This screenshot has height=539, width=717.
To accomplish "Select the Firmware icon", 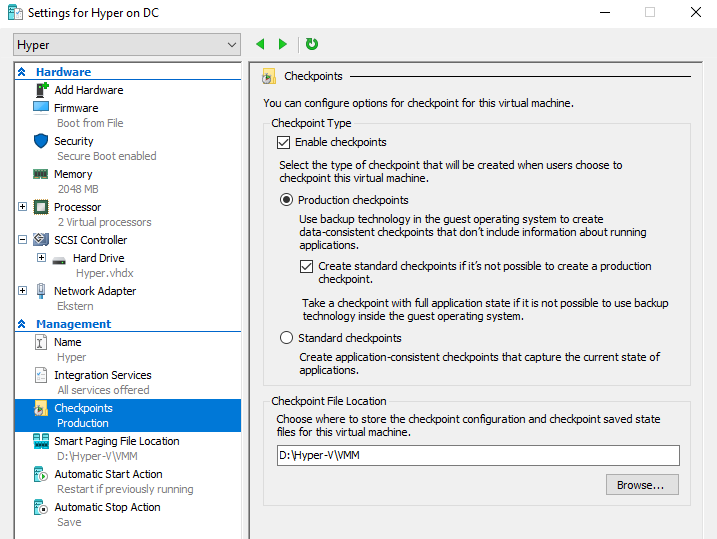I will (41, 107).
